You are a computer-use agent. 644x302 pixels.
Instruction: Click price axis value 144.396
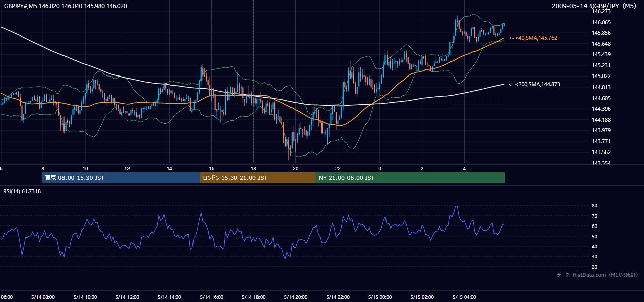point(602,109)
